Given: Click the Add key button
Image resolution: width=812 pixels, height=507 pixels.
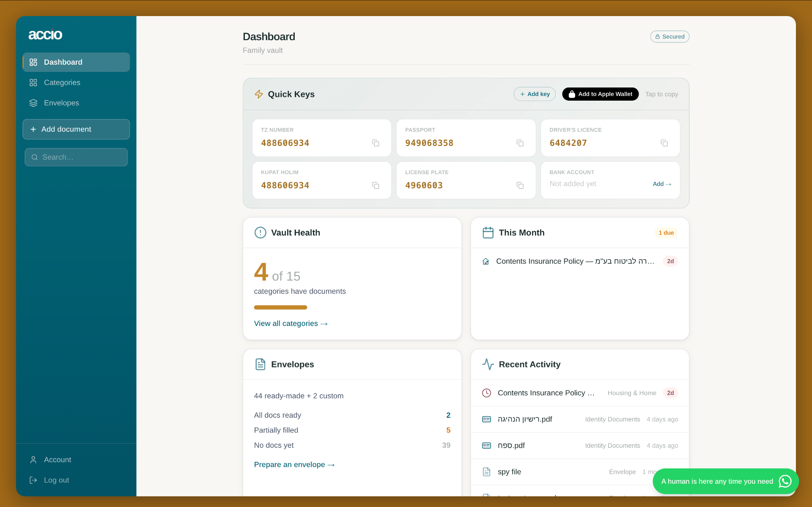Looking at the screenshot, I should (x=535, y=94).
